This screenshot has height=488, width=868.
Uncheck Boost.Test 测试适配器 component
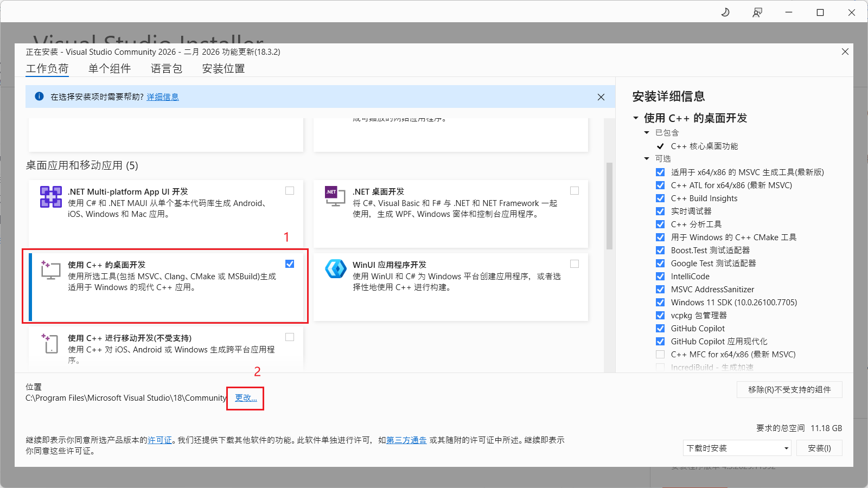coord(660,251)
